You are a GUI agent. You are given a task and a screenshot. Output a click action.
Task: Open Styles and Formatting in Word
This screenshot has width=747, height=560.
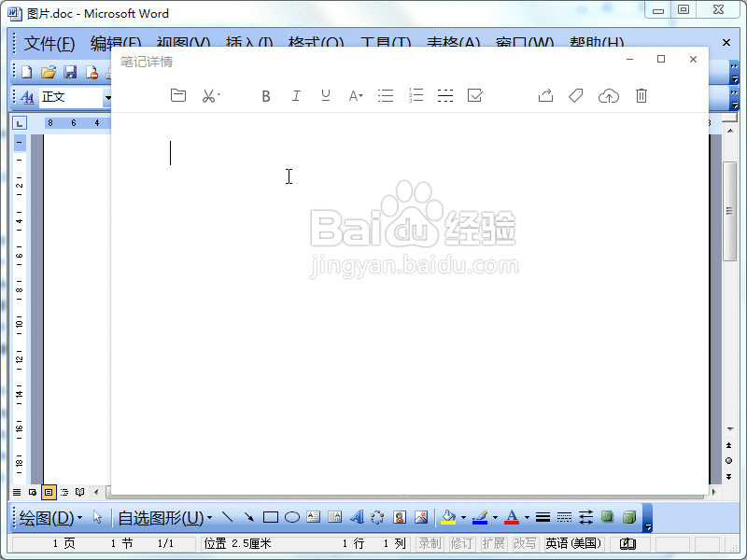point(28,97)
